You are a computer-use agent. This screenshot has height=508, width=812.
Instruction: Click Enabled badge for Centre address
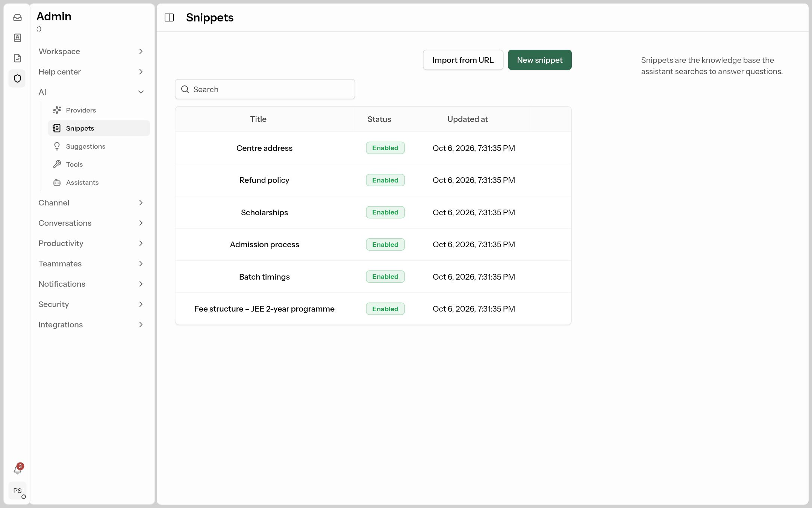tap(385, 148)
